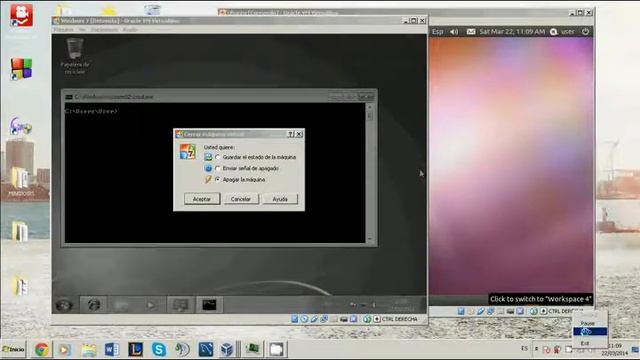Open media player icon on guest taskbar
This screenshot has width=640, height=360.
coord(151,304)
